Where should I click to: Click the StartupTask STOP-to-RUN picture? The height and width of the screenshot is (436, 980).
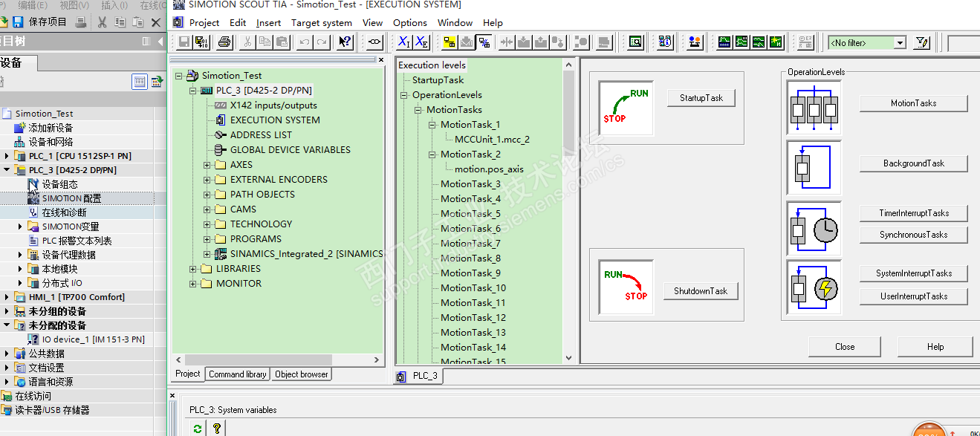(626, 108)
